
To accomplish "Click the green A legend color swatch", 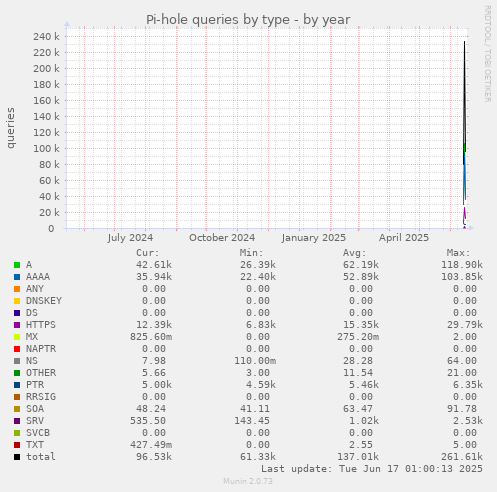I will 17,265.
